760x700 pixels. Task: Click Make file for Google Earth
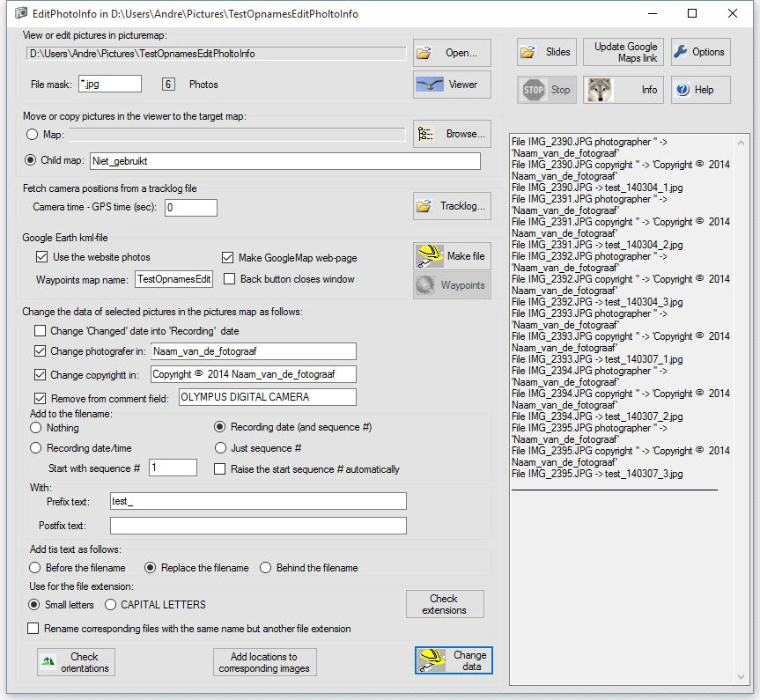452,256
